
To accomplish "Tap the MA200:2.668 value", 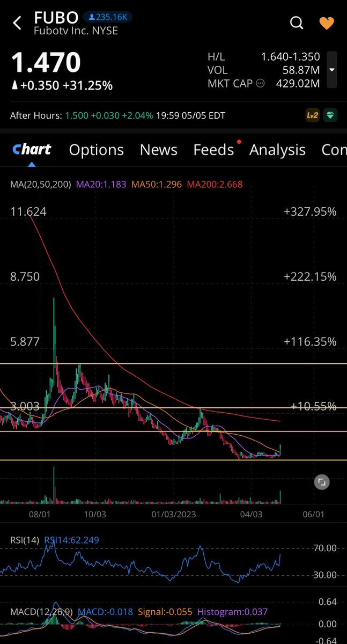I will tap(215, 184).
